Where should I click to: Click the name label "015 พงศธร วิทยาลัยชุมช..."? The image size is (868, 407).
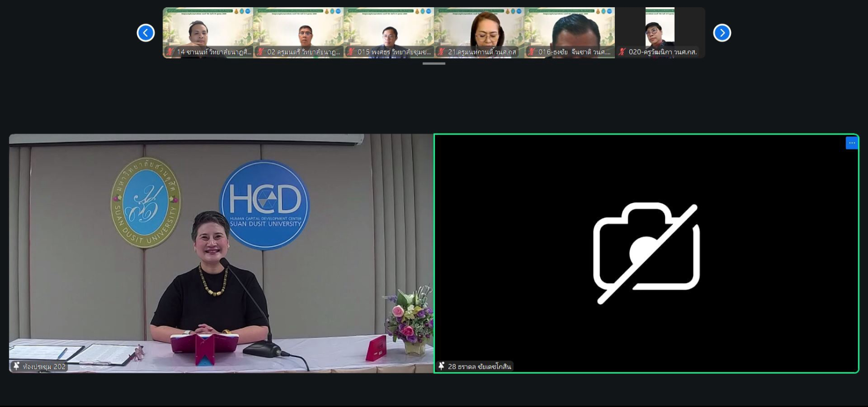(x=394, y=52)
